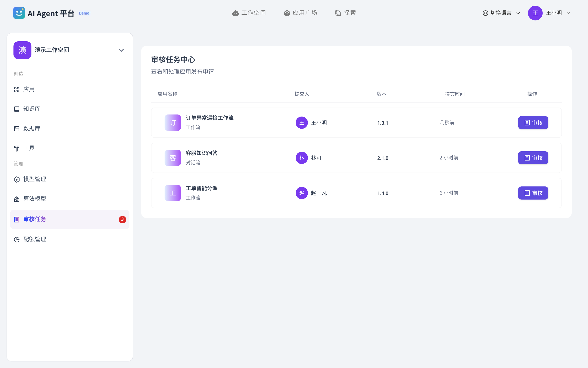Click the 版本 column header
The height and width of the screenshot is (368, 588).
click(x=381, y=94)
